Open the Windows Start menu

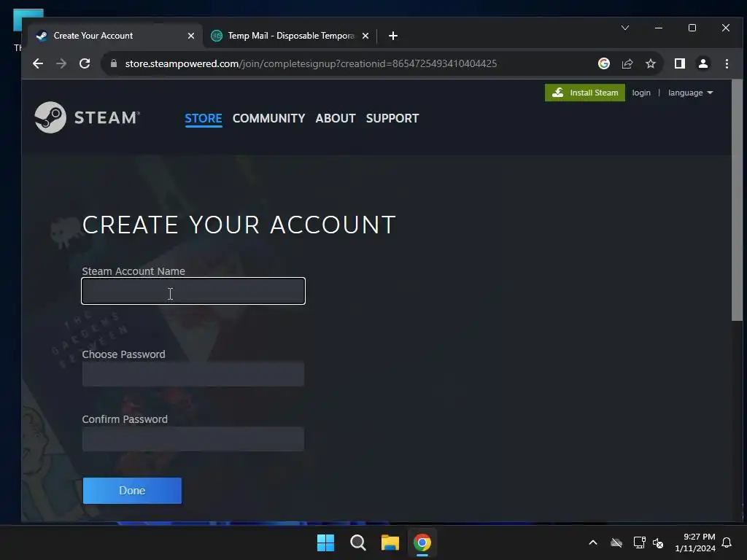pyautogui.click(x=326, y=542)
